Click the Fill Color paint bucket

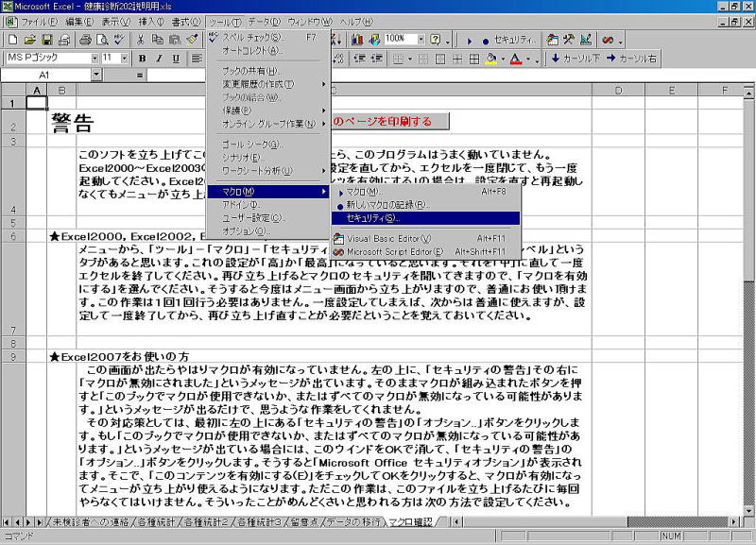click(490, 60)
